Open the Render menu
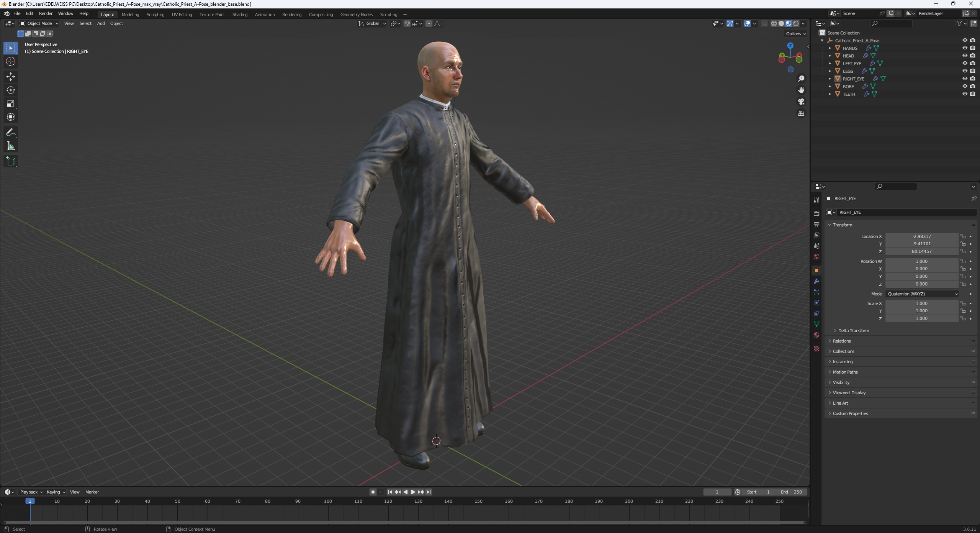Image resolution: width=980 pixels, height=533 pixels. [46, 13]
